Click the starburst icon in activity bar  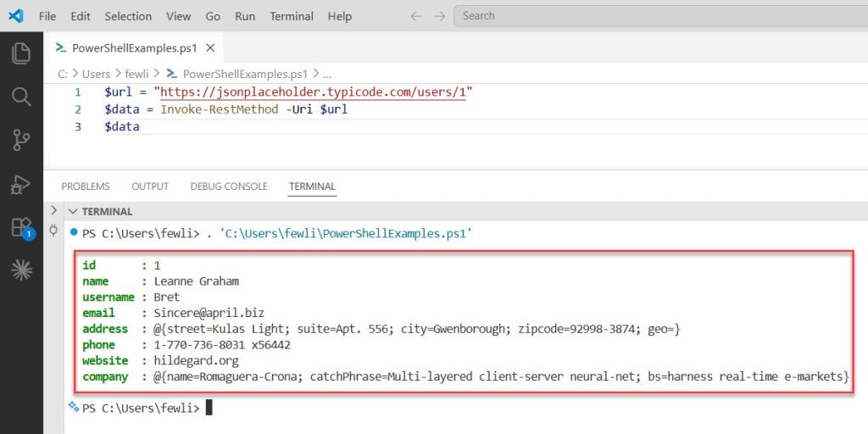pos(21,270)
